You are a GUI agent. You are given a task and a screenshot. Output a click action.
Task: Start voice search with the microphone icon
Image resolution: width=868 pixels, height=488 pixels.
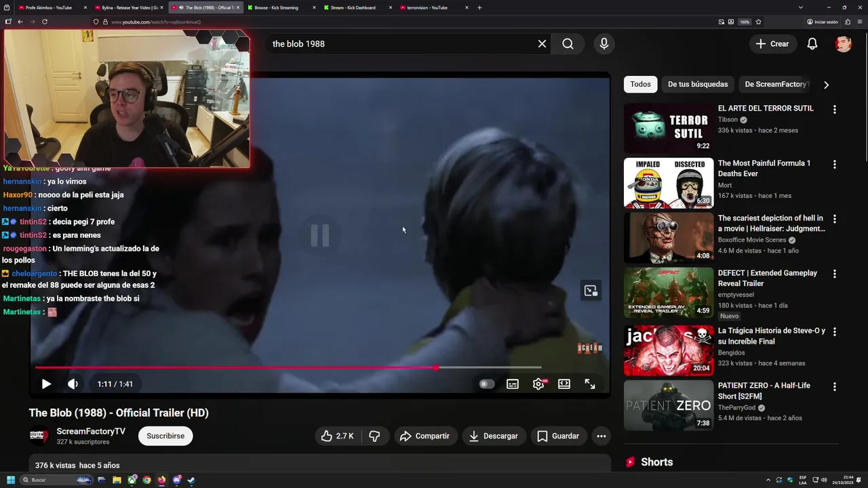click(604, 44)
